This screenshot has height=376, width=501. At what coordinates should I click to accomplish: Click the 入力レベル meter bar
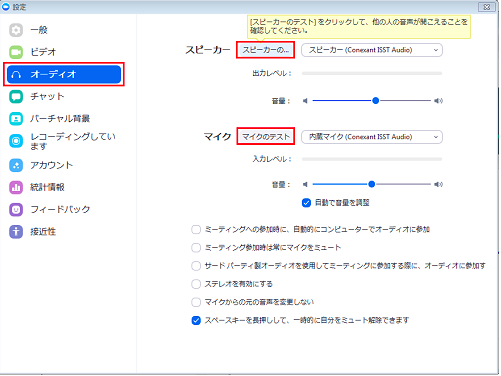click(372, 159)
